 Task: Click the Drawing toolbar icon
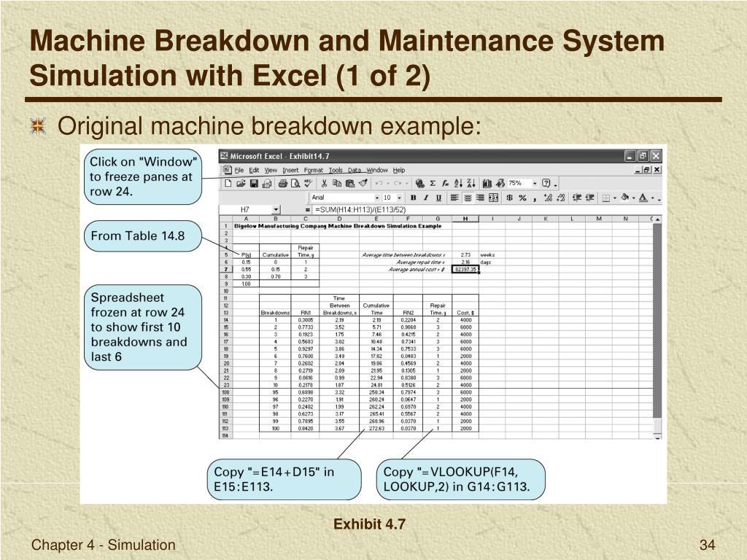coord(500,183)
